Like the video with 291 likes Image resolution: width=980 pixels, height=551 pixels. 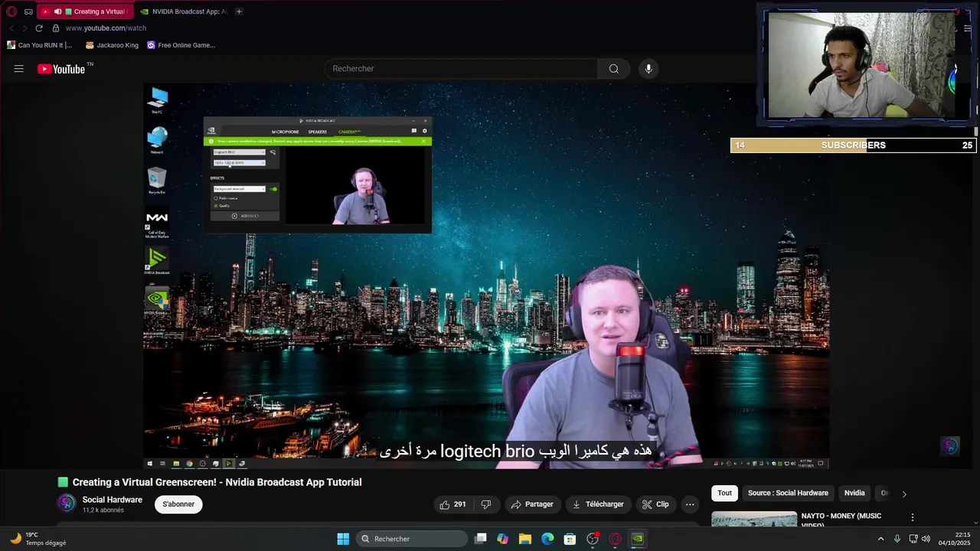point(452,504)
